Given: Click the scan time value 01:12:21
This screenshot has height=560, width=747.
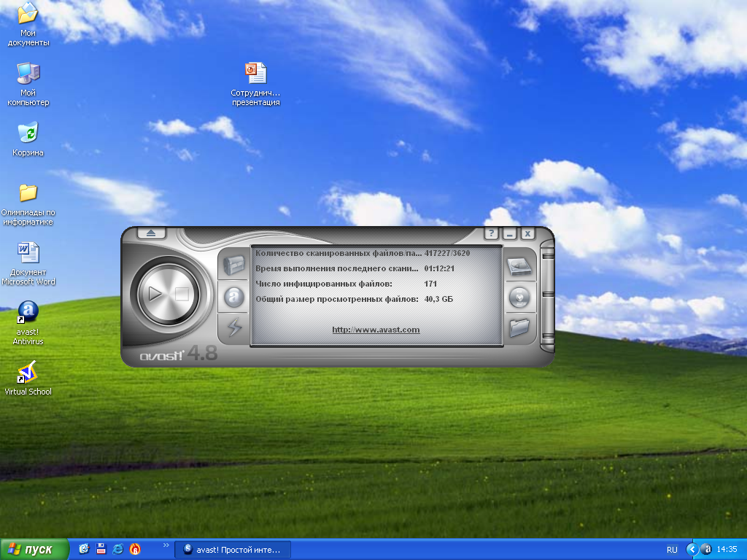Looking at the screenshot, I should pyautogui.click(x=439, y=268).
